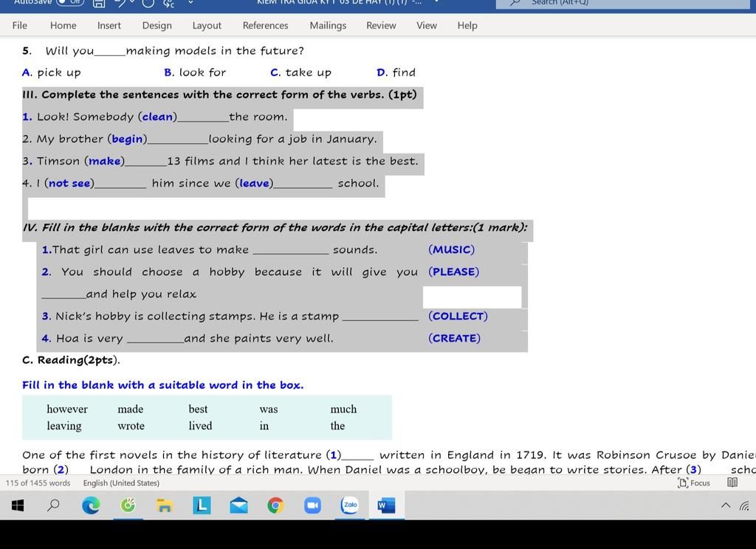Click 'Fill in the blank with a suitable word'
The image size is (756, 549).
(x=163, y=385)
